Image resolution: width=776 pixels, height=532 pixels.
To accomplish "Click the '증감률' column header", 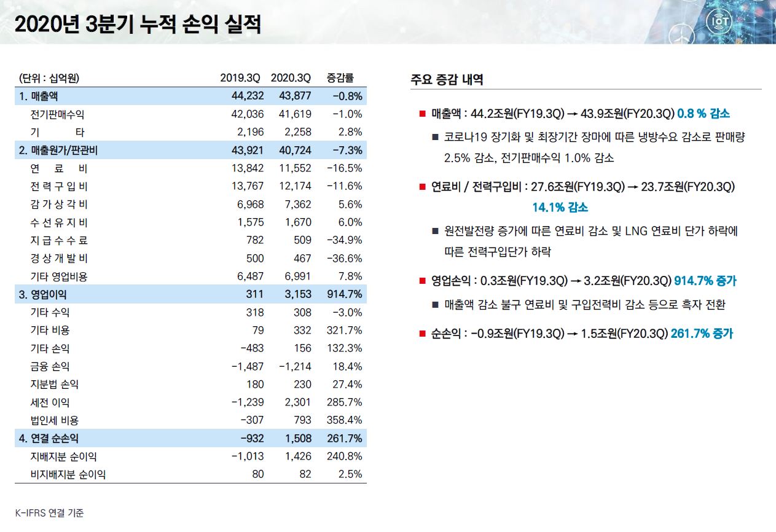I will pyautogui.click(x=340, y=79).
